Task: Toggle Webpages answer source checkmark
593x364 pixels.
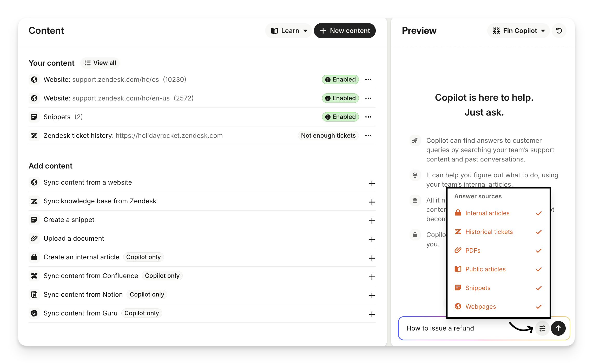Action: pyautogui.click(x=539, y=307)
